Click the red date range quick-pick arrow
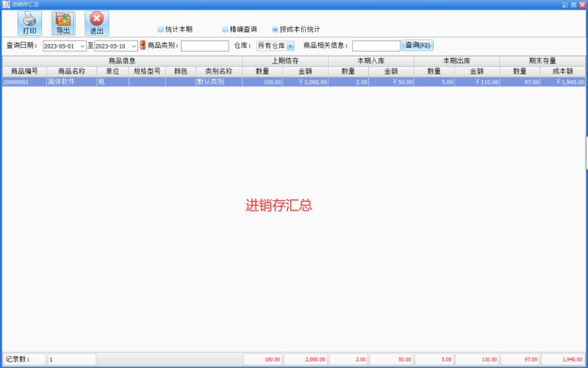Image resolution: width=588 pixels, height=368 pixels. pos(143,46)
